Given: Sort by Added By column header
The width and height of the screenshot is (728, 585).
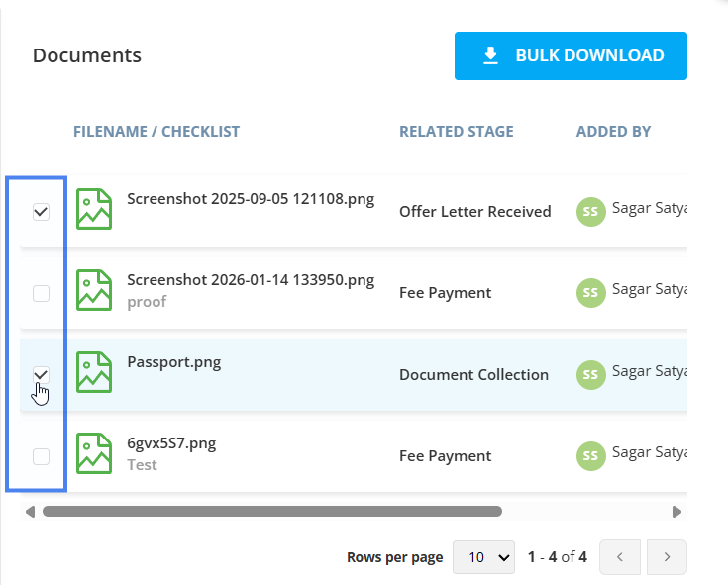Looking at the screenshot, I should click(x=613, y=132).
